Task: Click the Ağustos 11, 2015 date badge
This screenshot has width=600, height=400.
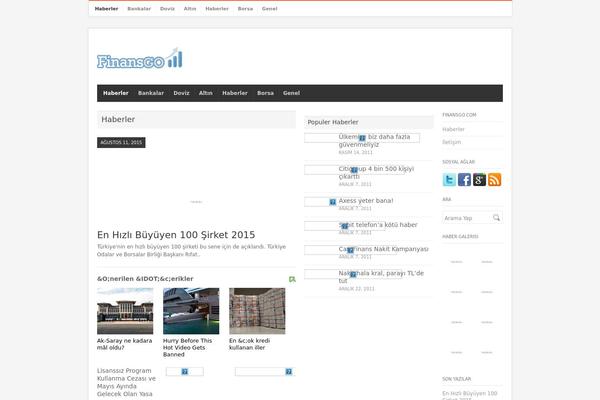Action: tap(121, 142)
